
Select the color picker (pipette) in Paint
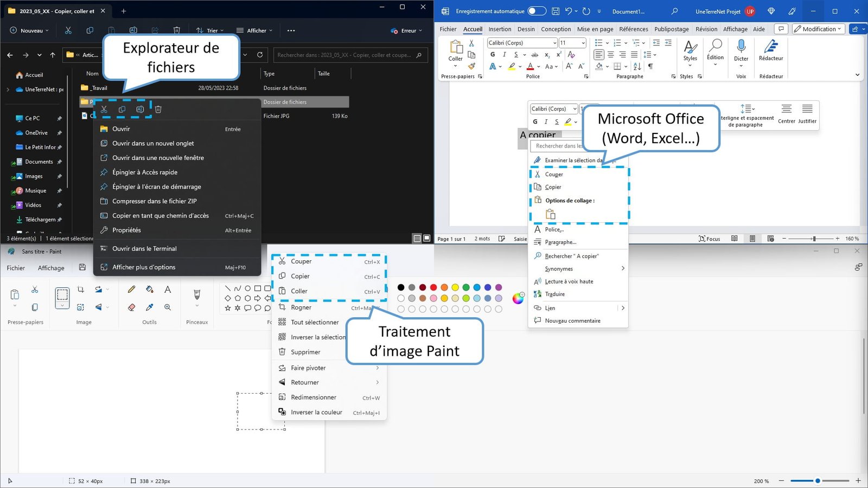click(150, 307)
